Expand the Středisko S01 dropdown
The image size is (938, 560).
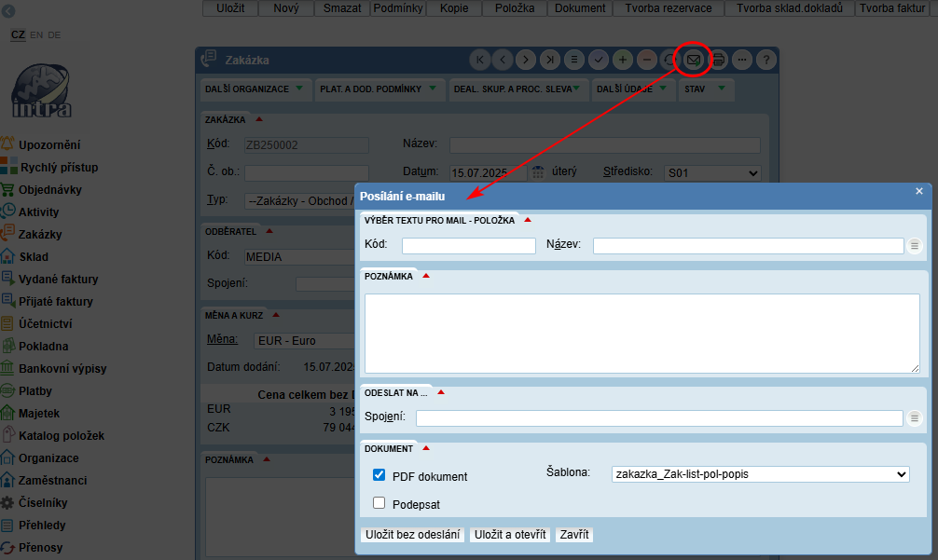pyautogui.click(x=712, y=173)
